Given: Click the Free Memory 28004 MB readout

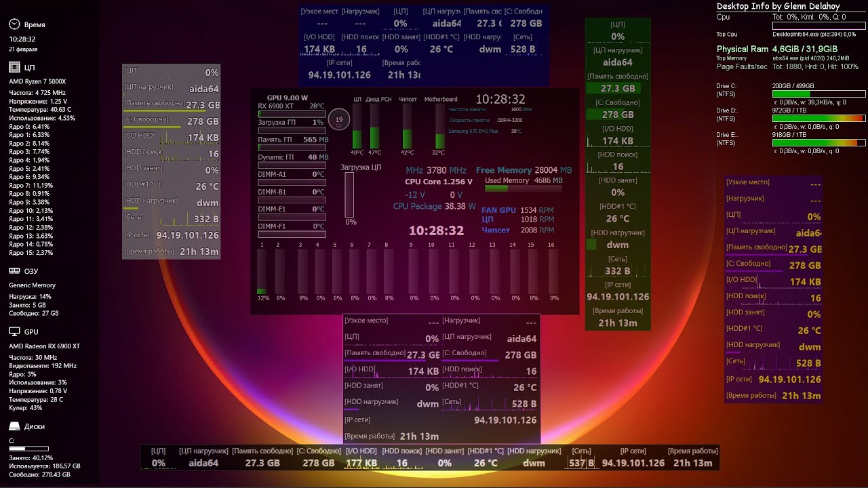Looking at the screenshot, I should point(524,170).
